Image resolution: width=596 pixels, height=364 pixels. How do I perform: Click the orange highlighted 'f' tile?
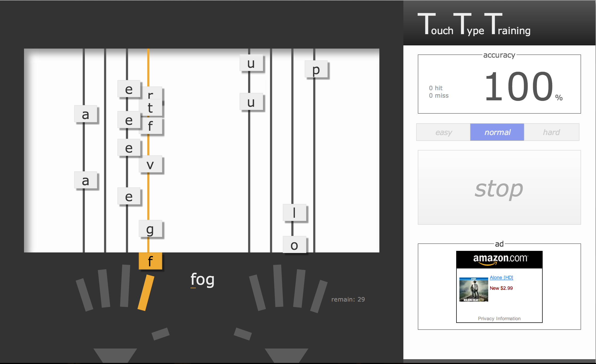point(150,261)
